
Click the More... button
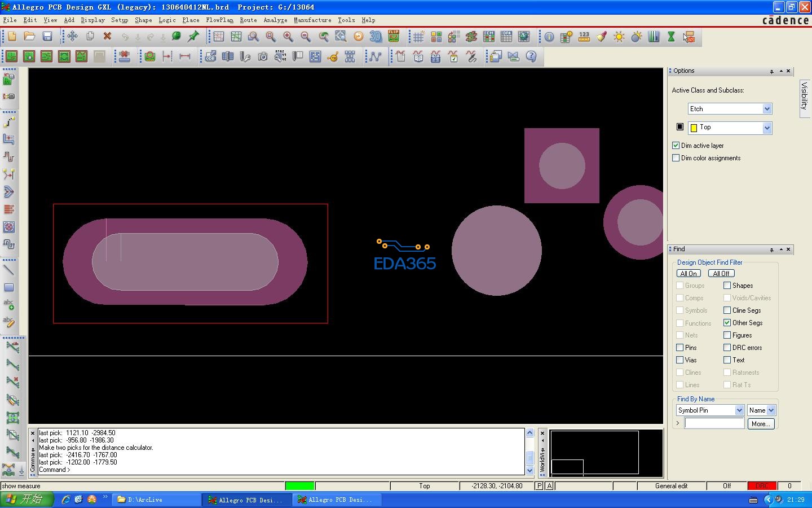tap(761, 424)
